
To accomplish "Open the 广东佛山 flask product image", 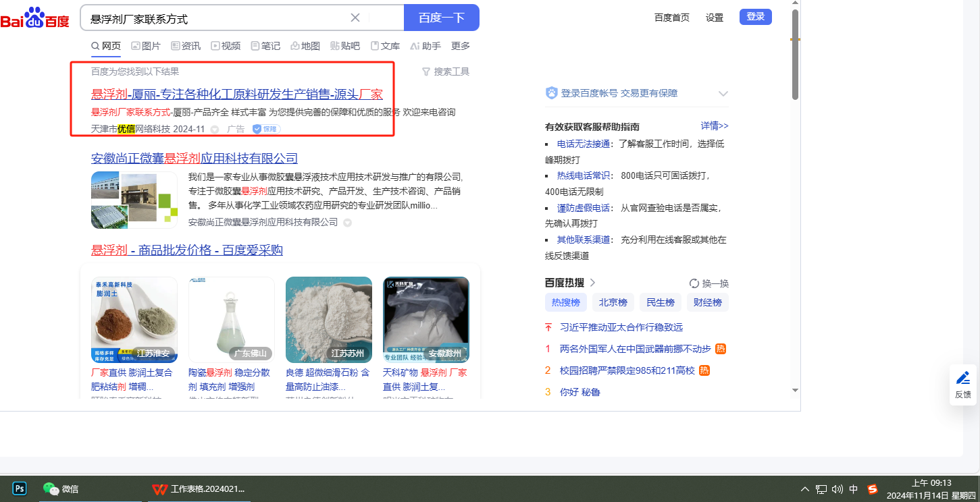I will [232, 320].
